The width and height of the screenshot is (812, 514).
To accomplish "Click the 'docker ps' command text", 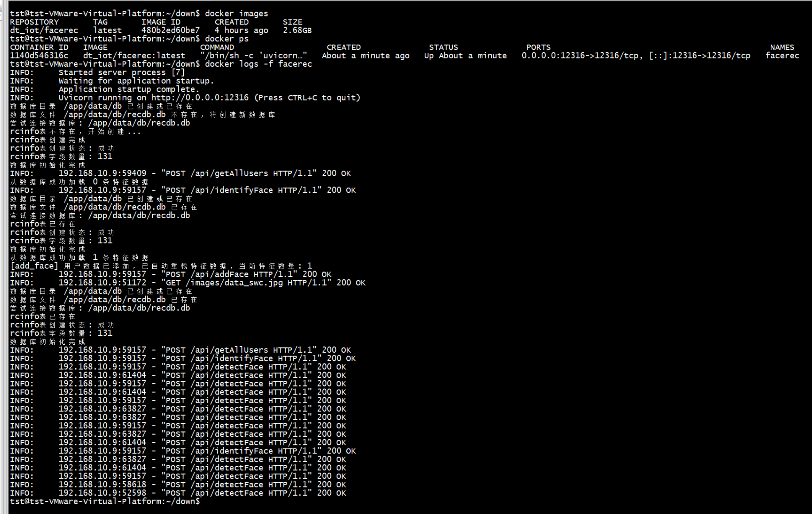I will (226, 39).
